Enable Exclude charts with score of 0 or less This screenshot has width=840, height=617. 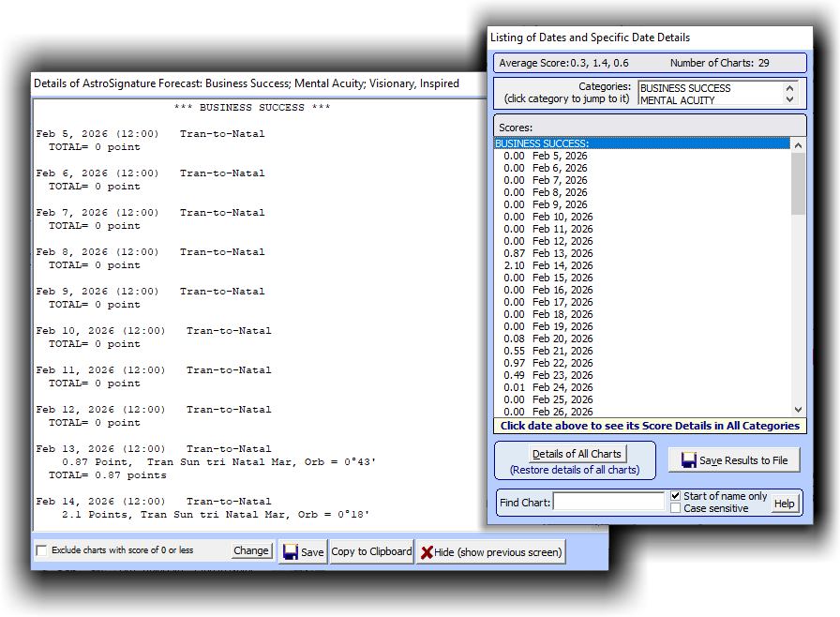(x=41, y=550)
